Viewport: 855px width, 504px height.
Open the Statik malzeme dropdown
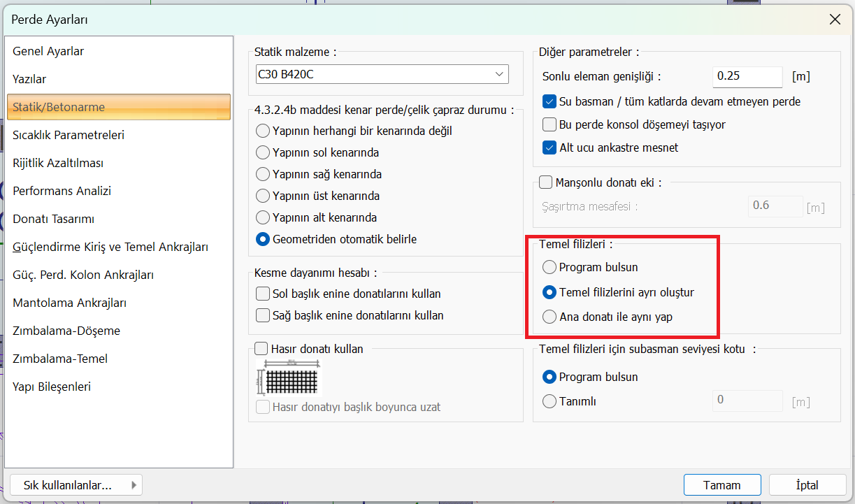coord(382,74)
